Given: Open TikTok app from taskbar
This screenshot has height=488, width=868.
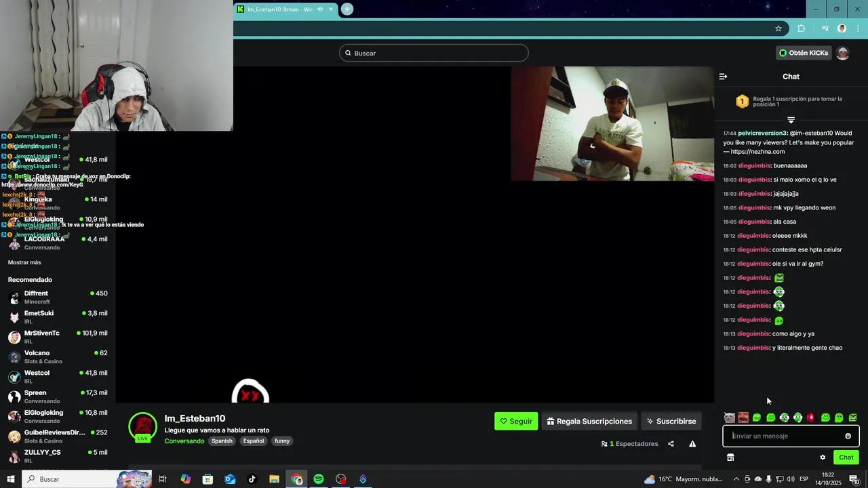Looking at the screenshot, I should (x=252, y=479).
